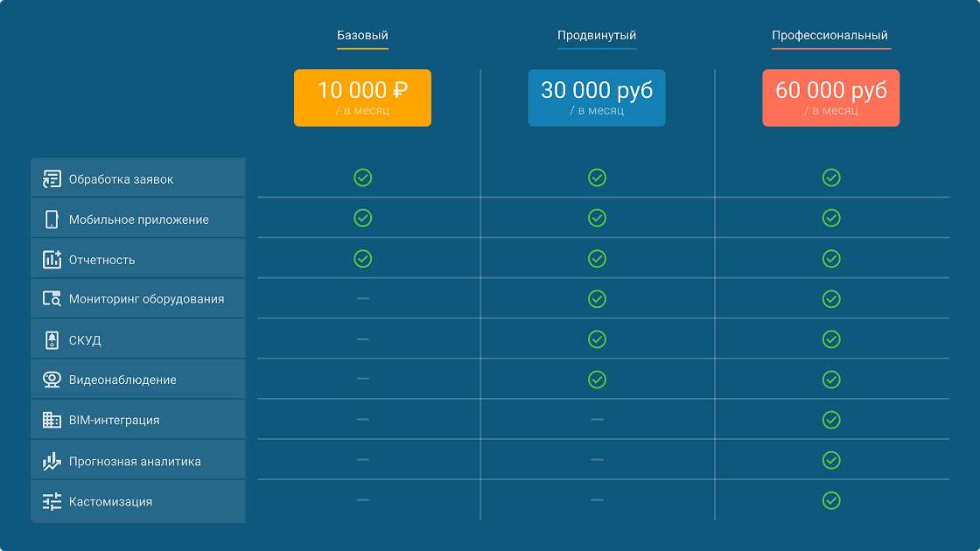
Task: Click Продвинутый checkmark for Мониторинг оборудования
Action: tap(597, 298)
